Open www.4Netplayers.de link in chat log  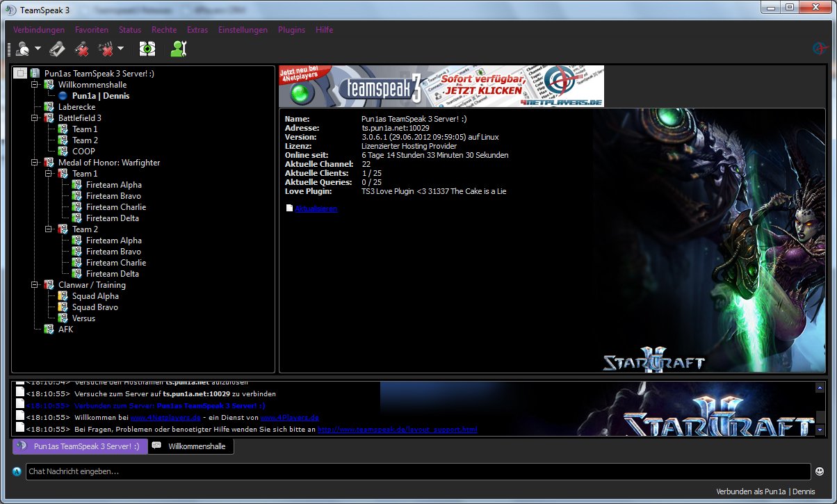click(165, 417)
